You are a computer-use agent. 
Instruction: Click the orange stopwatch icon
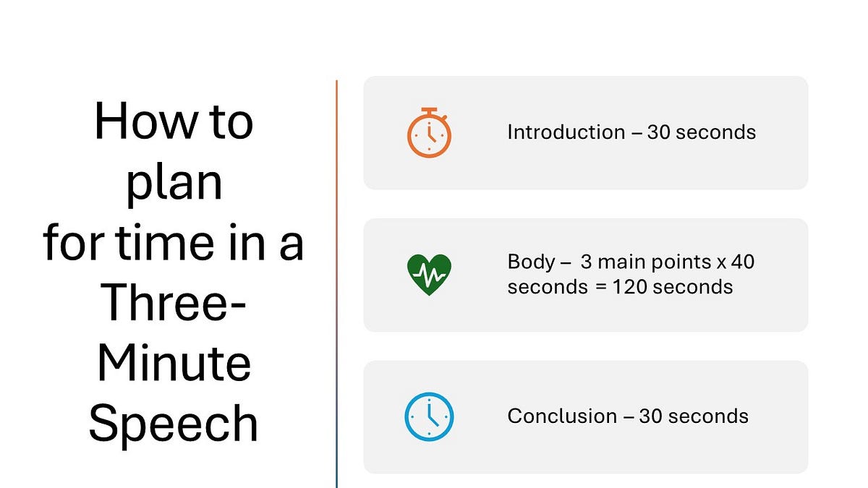point(429,132)
